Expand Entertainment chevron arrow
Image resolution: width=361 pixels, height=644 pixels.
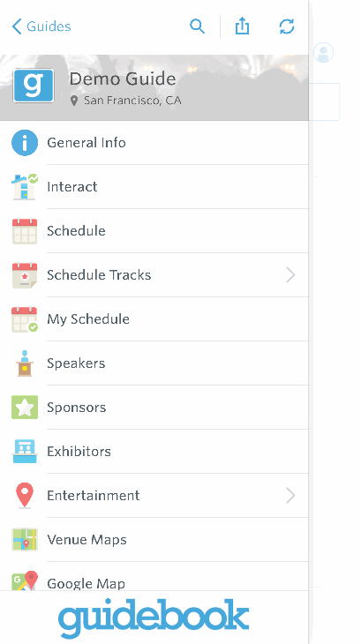(290, 495)
